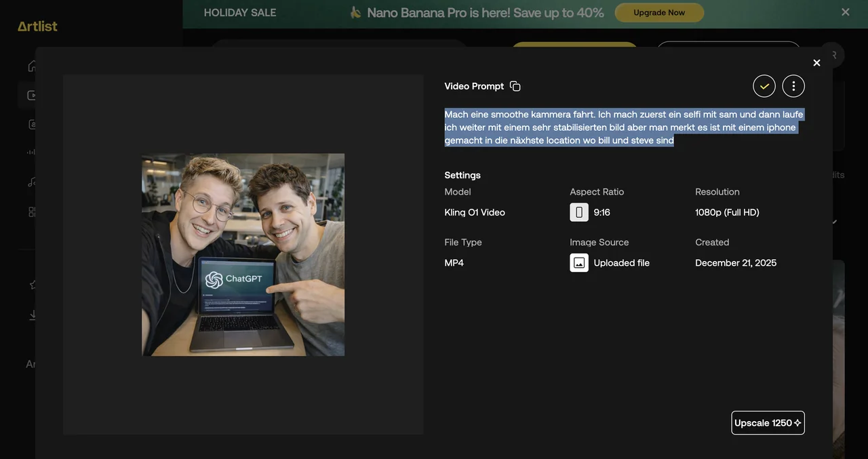868x459 pixels.
Task: Click the Artlist logo
Action: pos(37,26)
